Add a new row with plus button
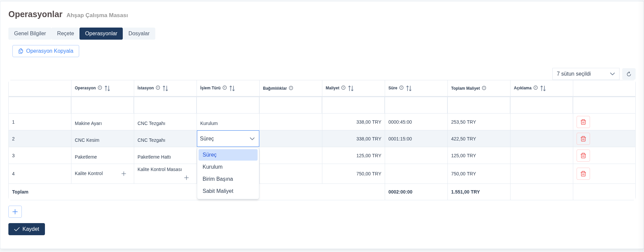 pyautogui.click(x=15, y=212)
